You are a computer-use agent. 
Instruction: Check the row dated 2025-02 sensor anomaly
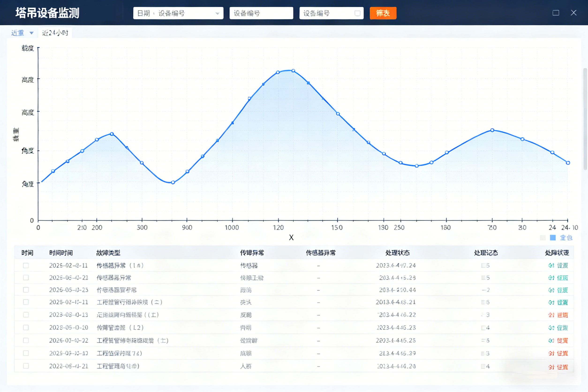(x=26, y=265)
